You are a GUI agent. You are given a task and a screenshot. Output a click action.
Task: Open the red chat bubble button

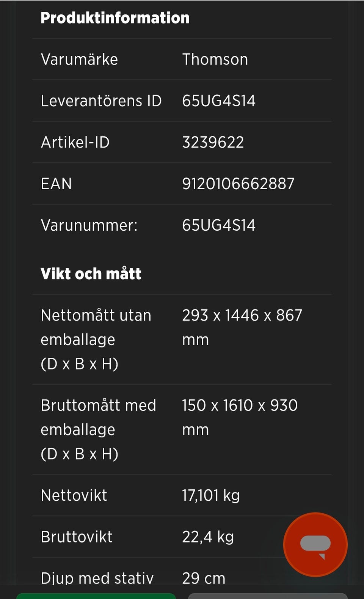[x=315, y=544]
